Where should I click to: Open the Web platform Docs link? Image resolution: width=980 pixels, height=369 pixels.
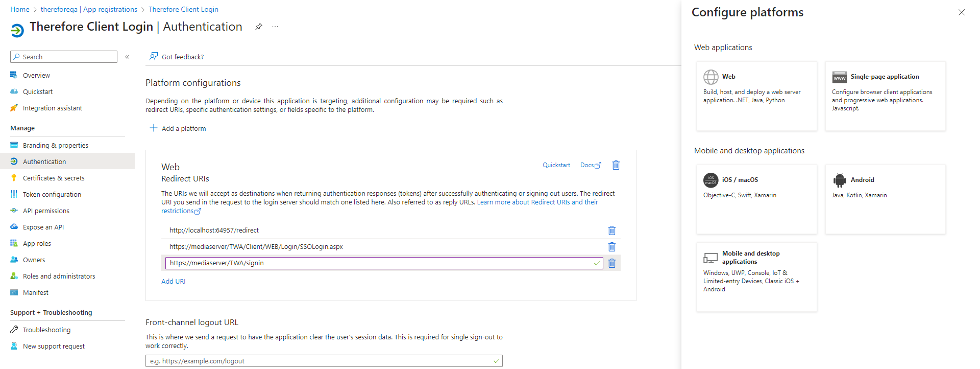tap(591, 165)
